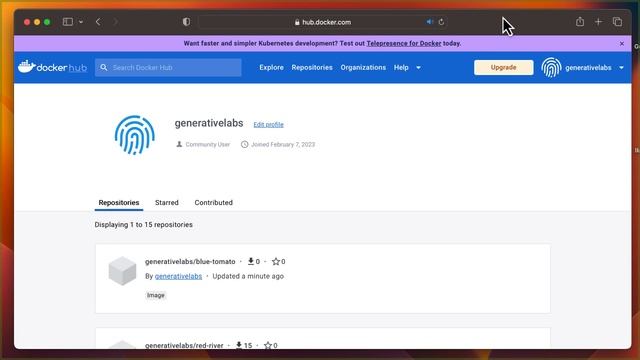This screenshot has width=640, height=360.
Task: Click the Upgrade button
Action: coord(503,67)
